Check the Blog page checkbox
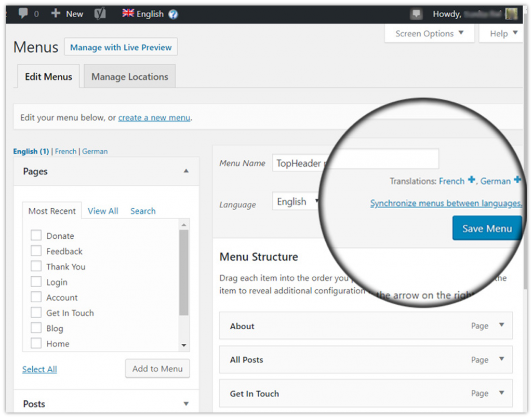Screen dimensions: 532x418 [36, 328]
